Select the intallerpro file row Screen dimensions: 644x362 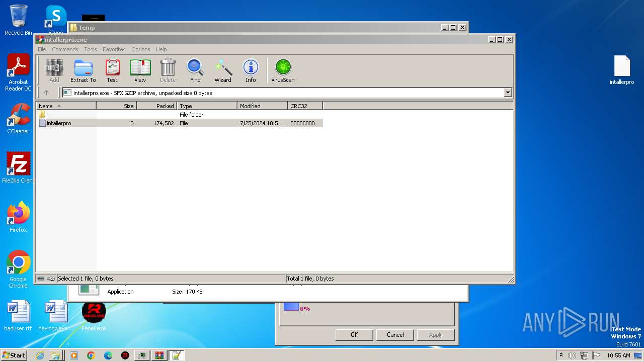180,123
